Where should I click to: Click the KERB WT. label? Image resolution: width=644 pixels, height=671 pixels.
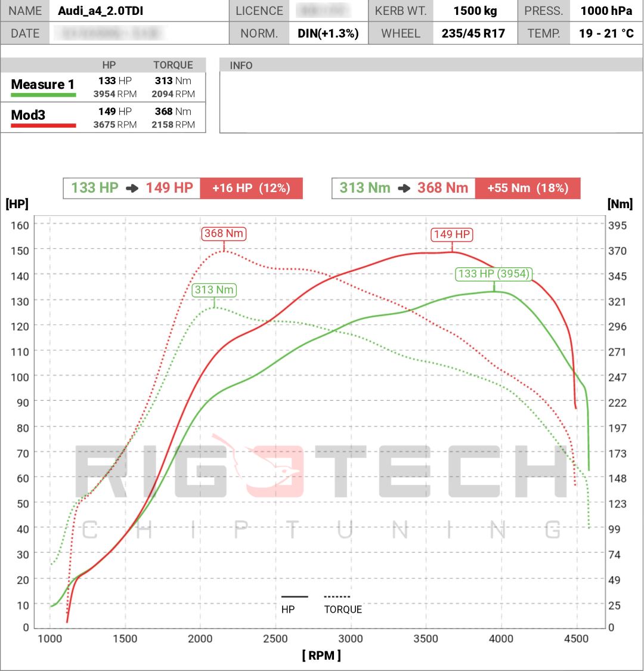coord(401,11)
